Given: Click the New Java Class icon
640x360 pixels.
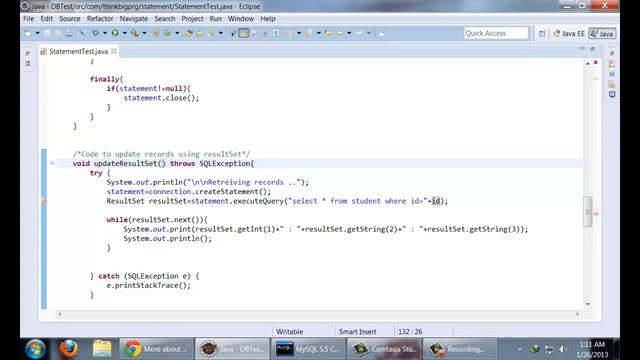Looking at the screenshot, I should pos(168,33).
